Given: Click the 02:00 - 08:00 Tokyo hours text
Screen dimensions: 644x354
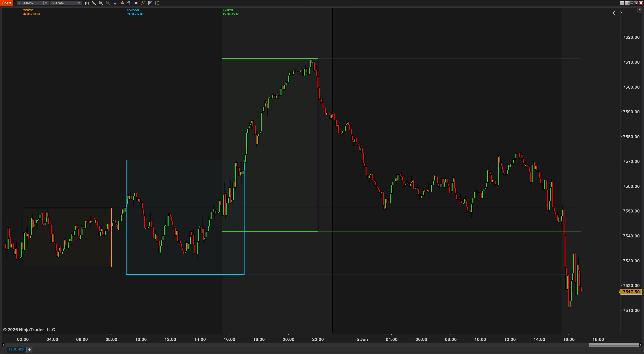Looking at the screenshot, I should [32, 14].
